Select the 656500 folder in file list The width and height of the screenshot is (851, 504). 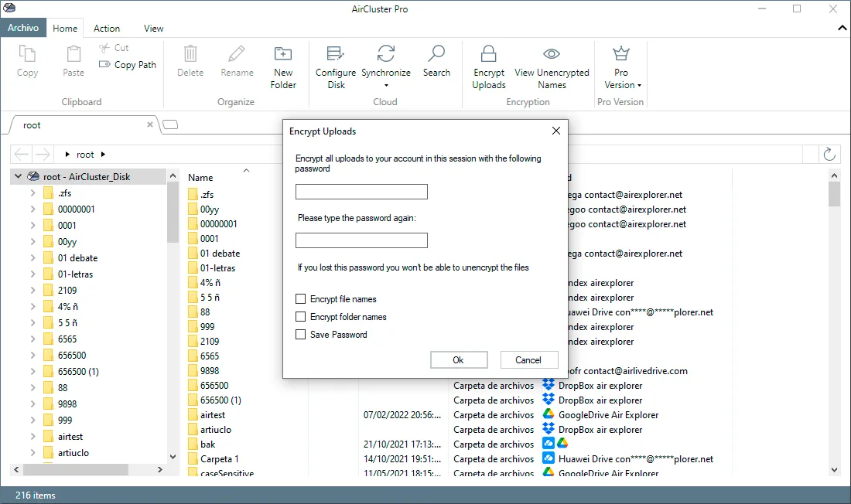click(x=214, y=385)
